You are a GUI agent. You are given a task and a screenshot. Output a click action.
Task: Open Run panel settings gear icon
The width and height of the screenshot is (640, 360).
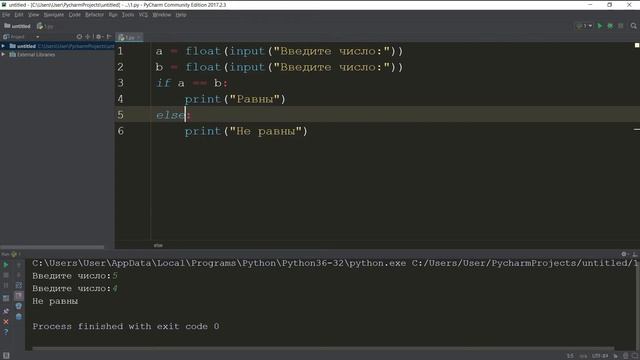(624, 254)
